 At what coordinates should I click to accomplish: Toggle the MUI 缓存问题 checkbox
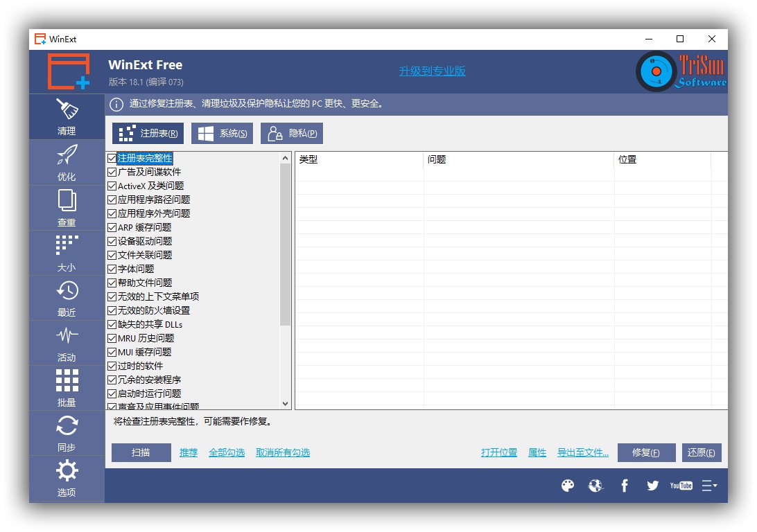(112, 353)
